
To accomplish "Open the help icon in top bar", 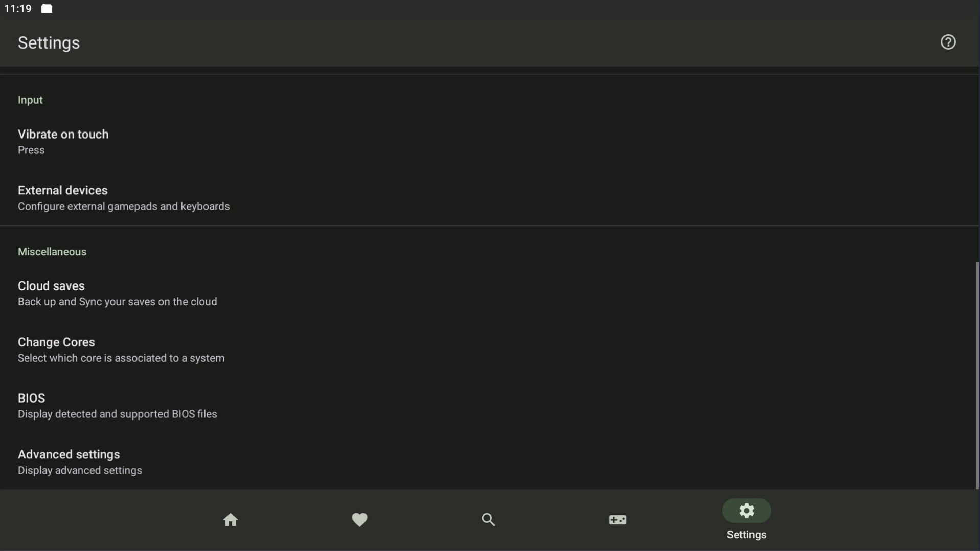I will 948,42.
